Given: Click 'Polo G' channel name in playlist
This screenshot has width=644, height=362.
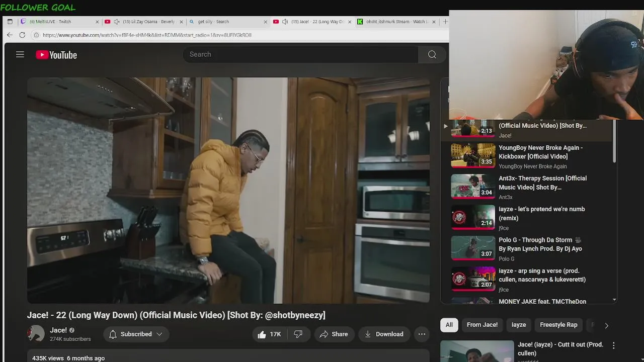Looking at the screenshot, I should [x=507, y=259].
